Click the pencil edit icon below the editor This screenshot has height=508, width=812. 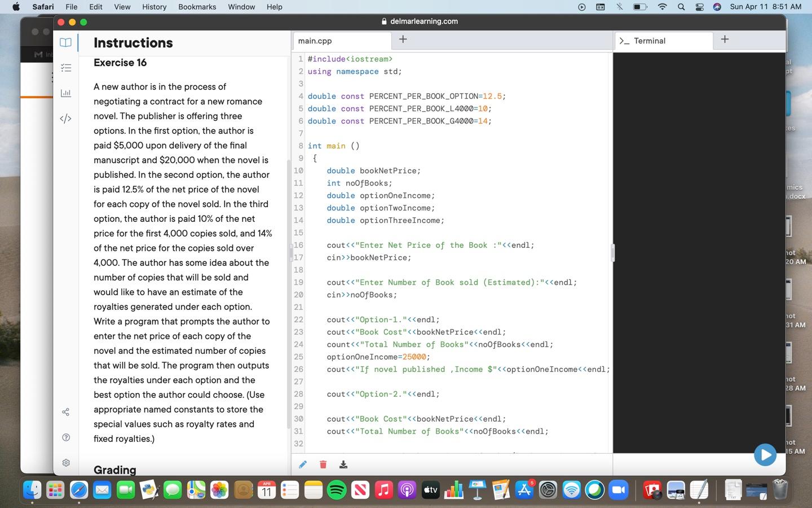(x=303, y=465)
